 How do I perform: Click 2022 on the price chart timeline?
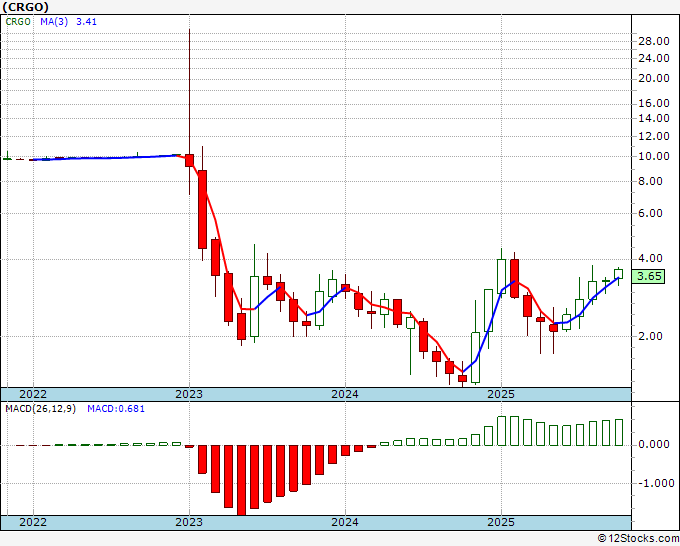click(33, 394)
